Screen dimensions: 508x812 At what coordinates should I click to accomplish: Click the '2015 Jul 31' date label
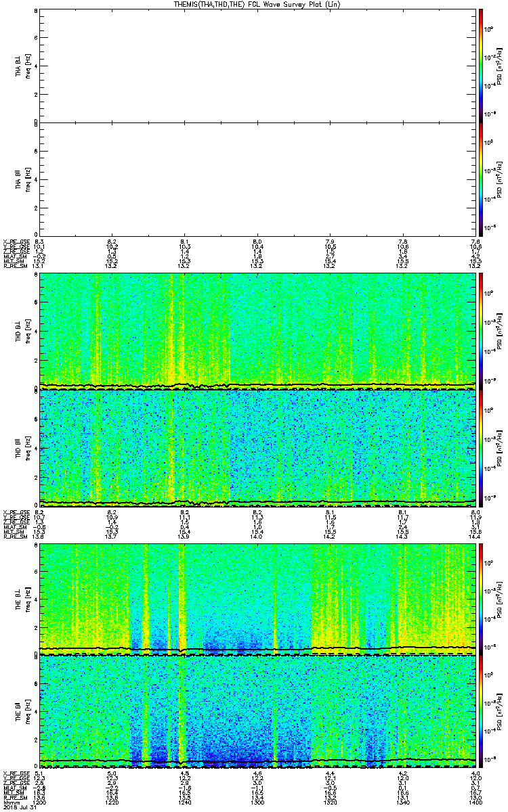pyautogui.click(x=18, y=807)
